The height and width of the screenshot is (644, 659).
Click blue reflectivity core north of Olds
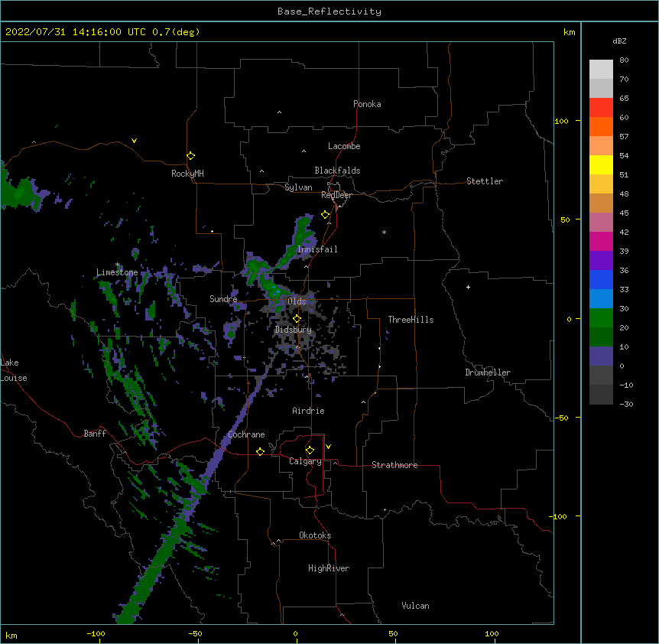coord(276,290)
